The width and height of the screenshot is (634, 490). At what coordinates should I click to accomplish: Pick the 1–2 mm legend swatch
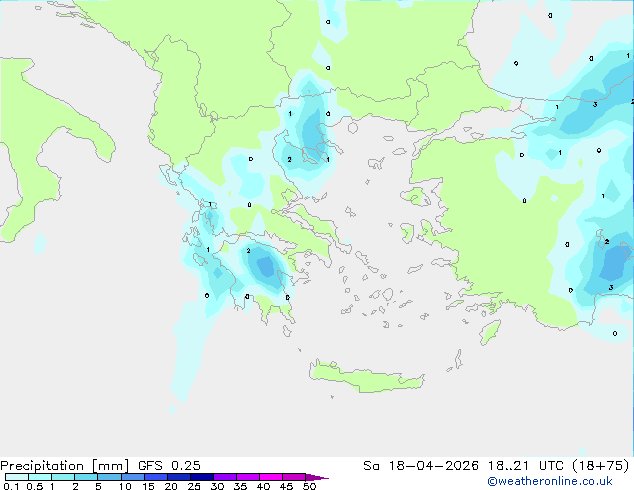tap(63, 477)
